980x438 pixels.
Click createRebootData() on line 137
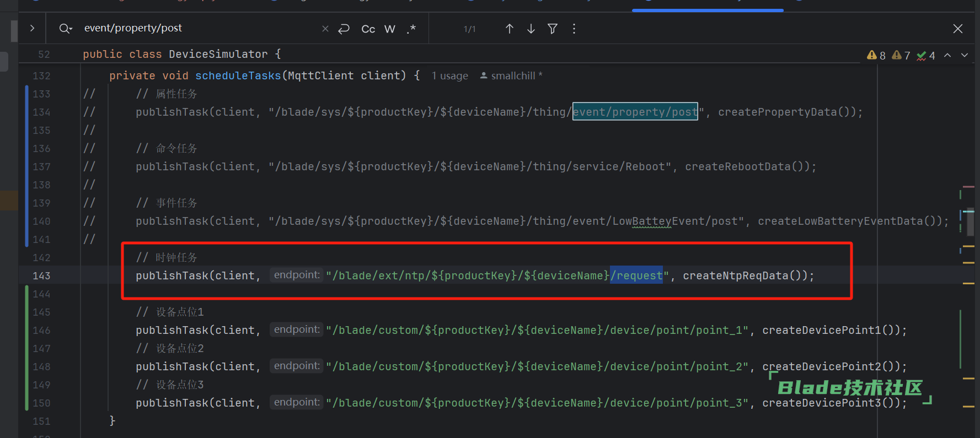[745, 166]
